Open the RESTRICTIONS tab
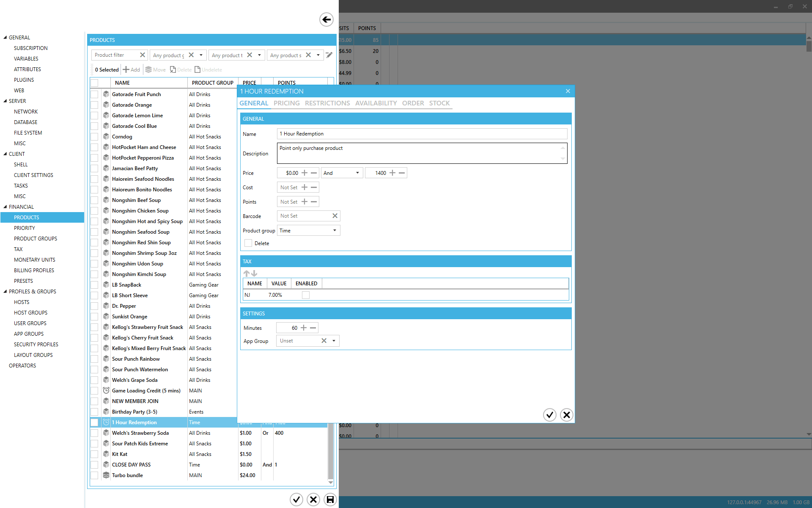 click(x=327, y=103)
